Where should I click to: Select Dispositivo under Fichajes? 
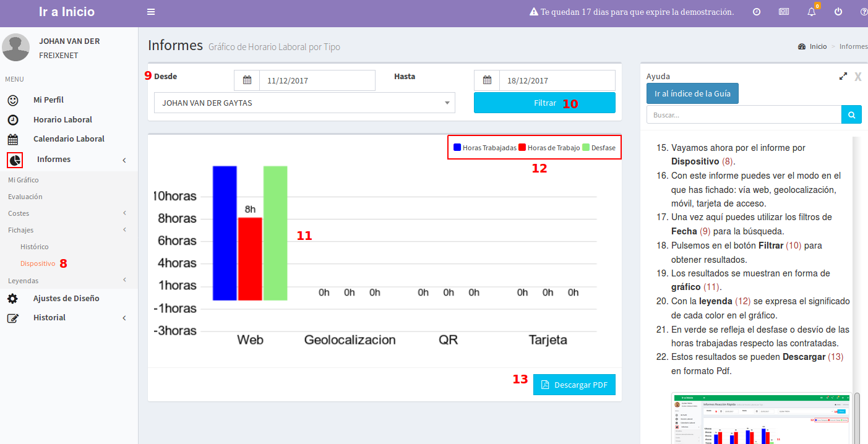click(38, 263)
